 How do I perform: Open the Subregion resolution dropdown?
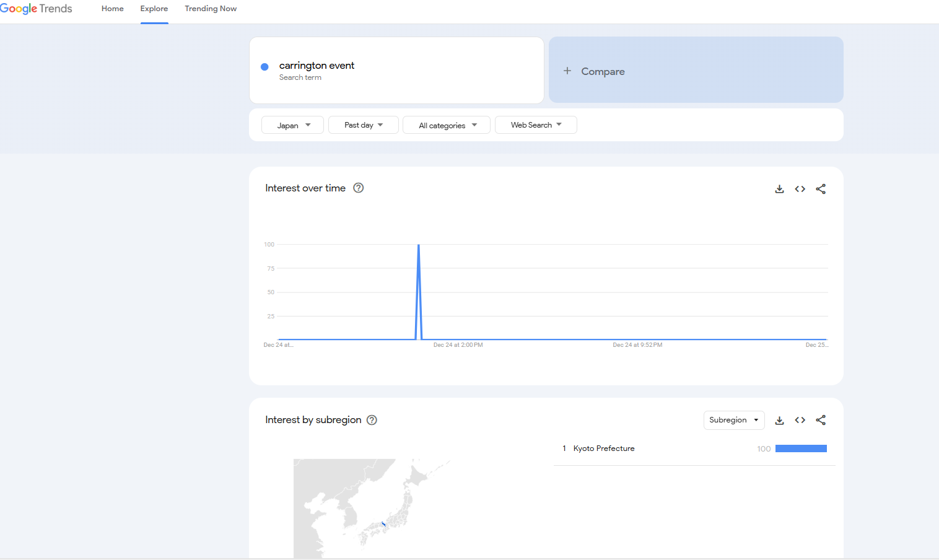tap(734, 420)
